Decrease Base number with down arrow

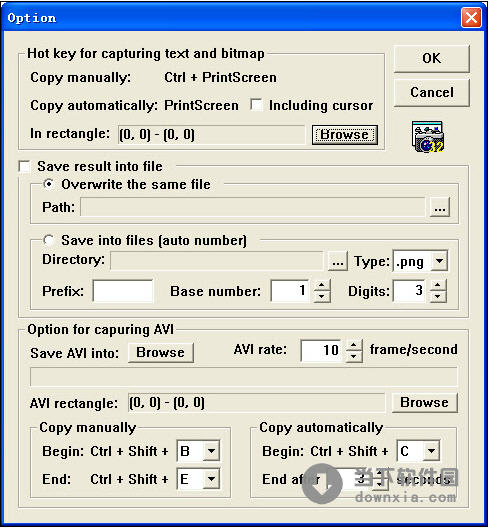[322, 296]
